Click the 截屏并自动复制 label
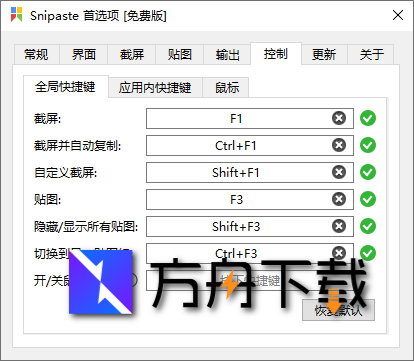The height and width of the screenshot is (361, 414). click(78, 146)
